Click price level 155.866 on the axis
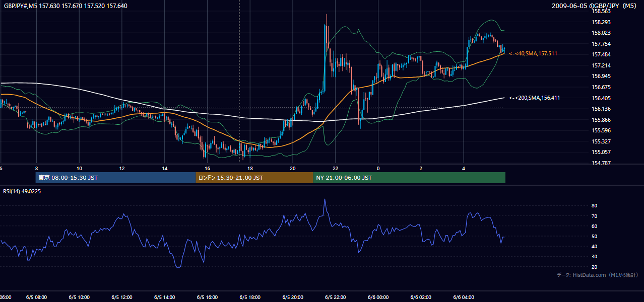This screenshot has height=302, width=644. 601,120
